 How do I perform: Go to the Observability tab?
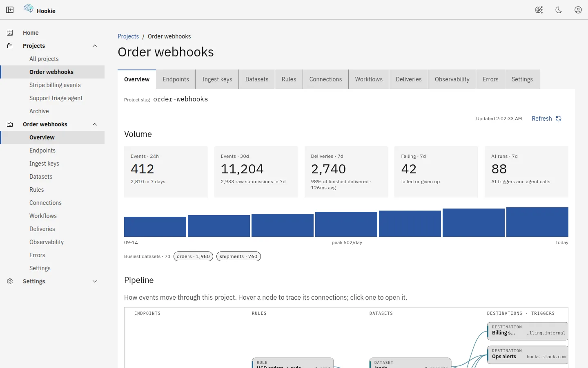(x=452, y=79)
